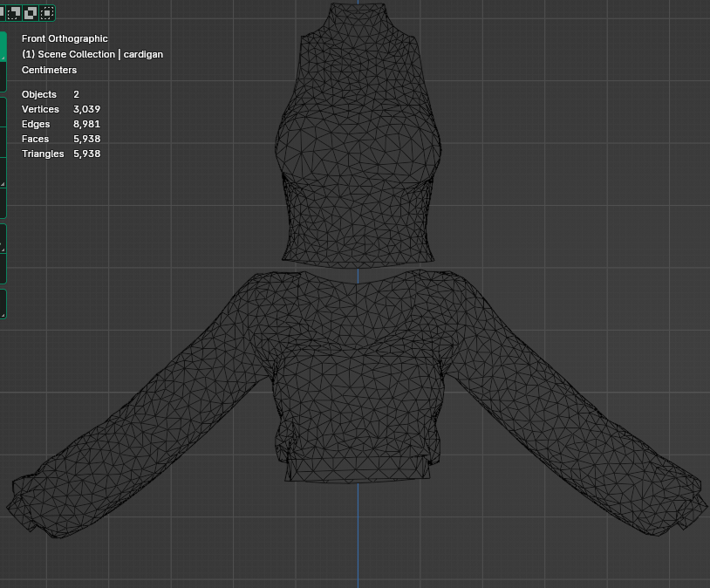710x588 pixels.
Task: Click the 'Triangles' statistics label
Action: (x=43, y=154)
